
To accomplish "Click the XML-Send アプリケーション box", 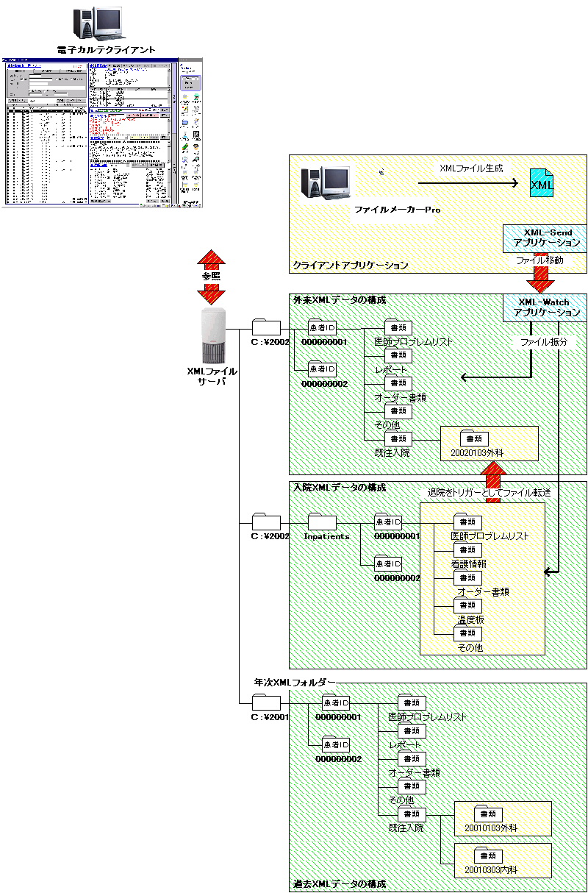I will tap(544, 238).
